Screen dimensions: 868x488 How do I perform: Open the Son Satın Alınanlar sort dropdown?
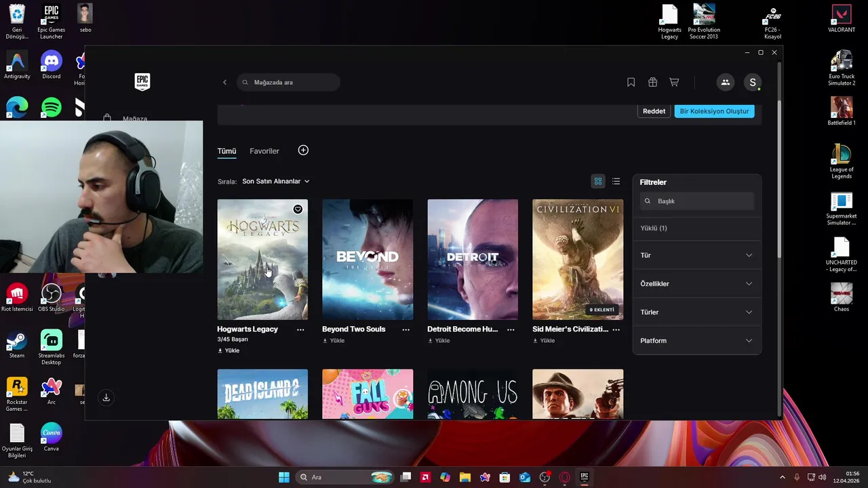tap(276, 181)
